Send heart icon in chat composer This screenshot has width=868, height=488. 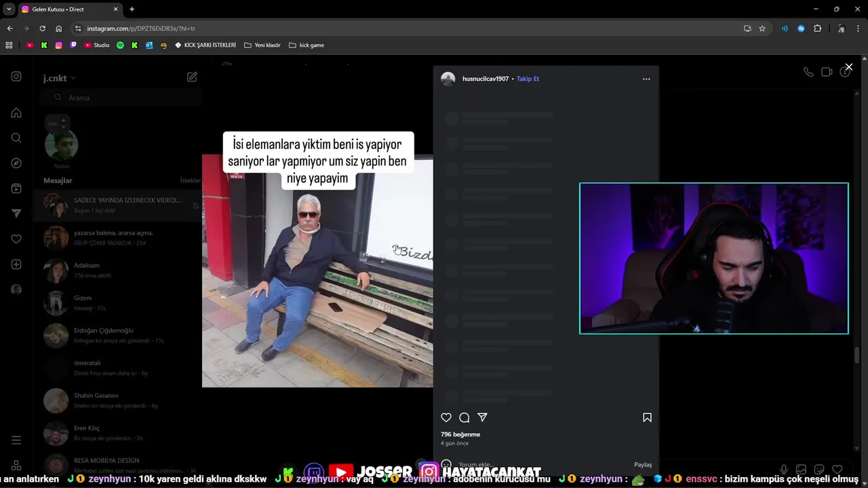837,469
